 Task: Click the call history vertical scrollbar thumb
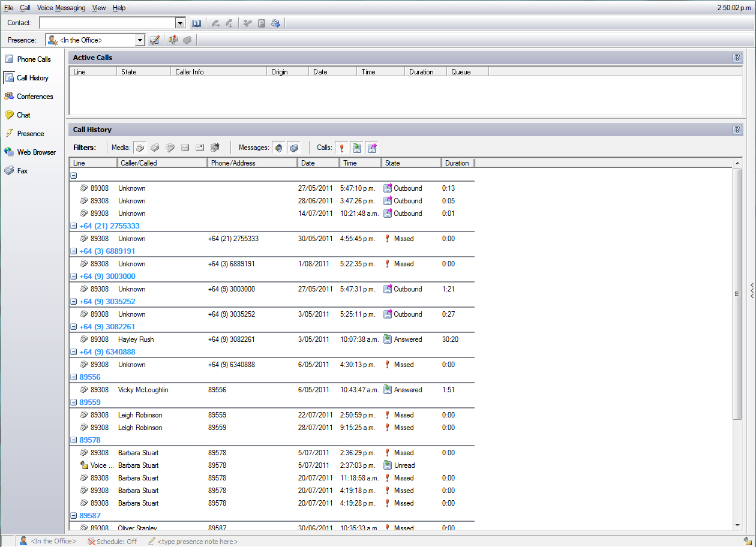(x=737, y=294)
